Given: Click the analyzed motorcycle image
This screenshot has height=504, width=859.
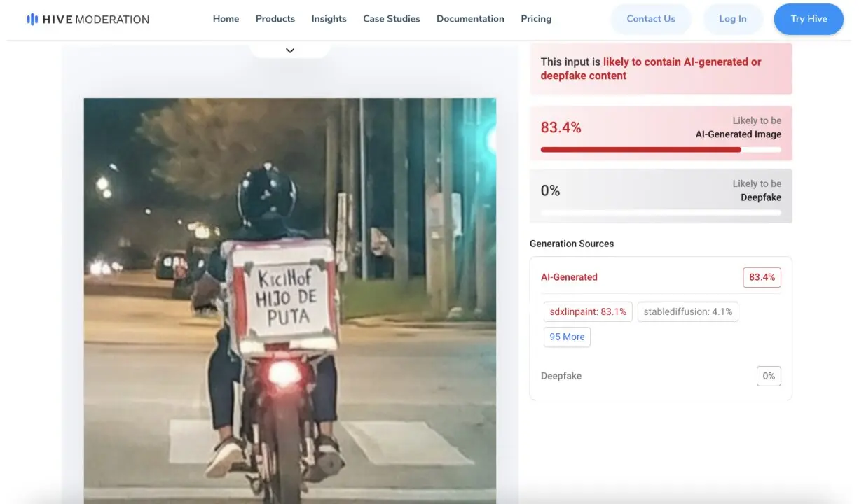Looking at the screenshot, I should click(289, 301).
